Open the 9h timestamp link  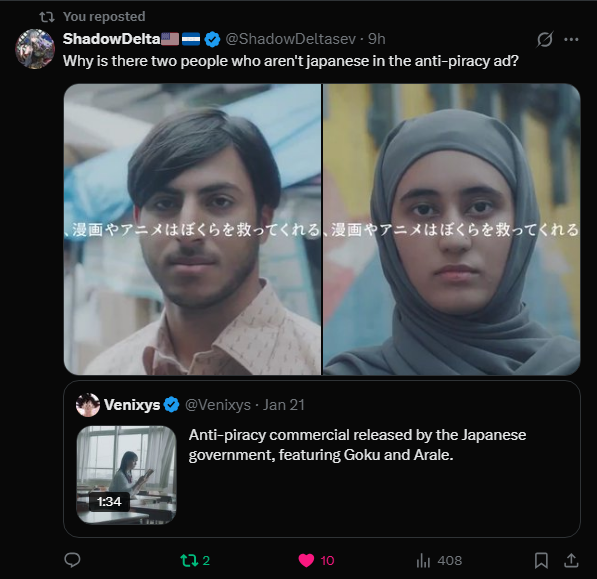(x=377, y=39)
